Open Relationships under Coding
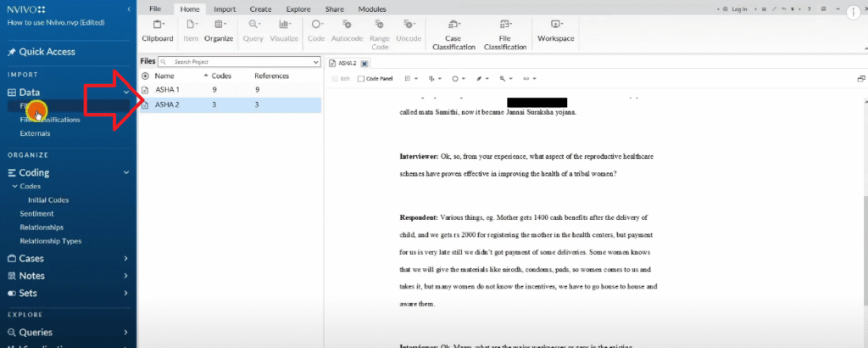Viewport: 868px width, 348px height. (x=42, y=227)
